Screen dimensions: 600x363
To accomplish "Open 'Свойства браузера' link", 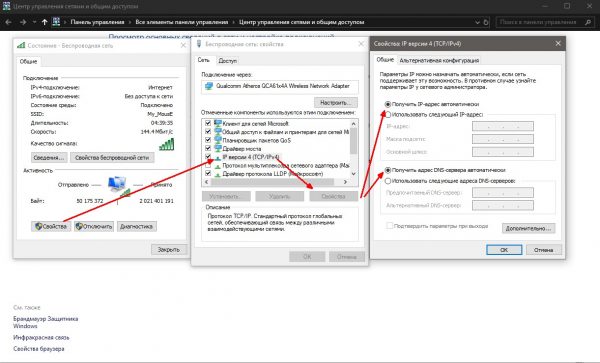I will [39, 349].
